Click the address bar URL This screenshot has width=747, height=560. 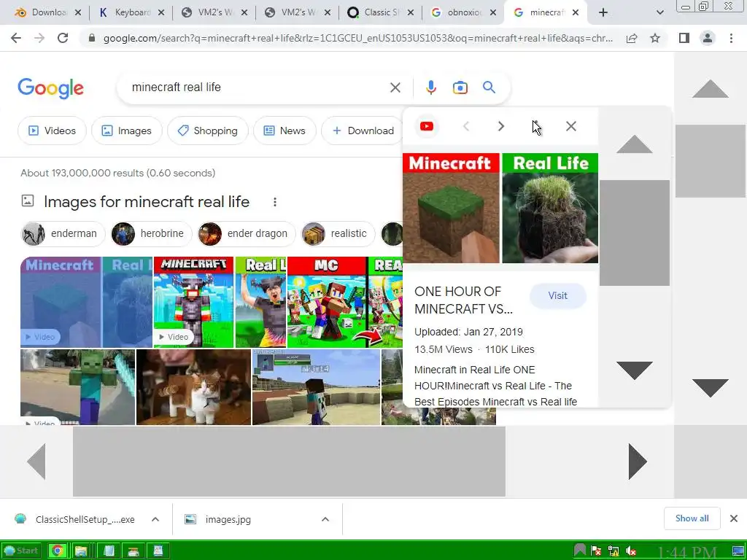click(358, 38)
